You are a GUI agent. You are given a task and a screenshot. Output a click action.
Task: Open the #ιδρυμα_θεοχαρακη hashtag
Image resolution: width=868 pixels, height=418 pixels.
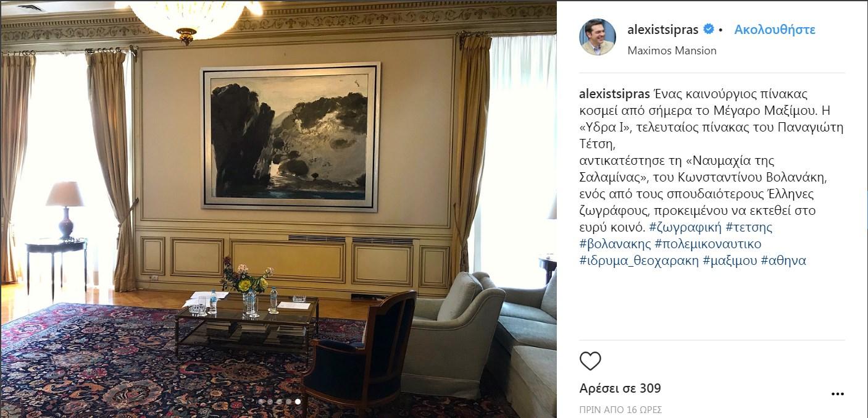[639, 261]
